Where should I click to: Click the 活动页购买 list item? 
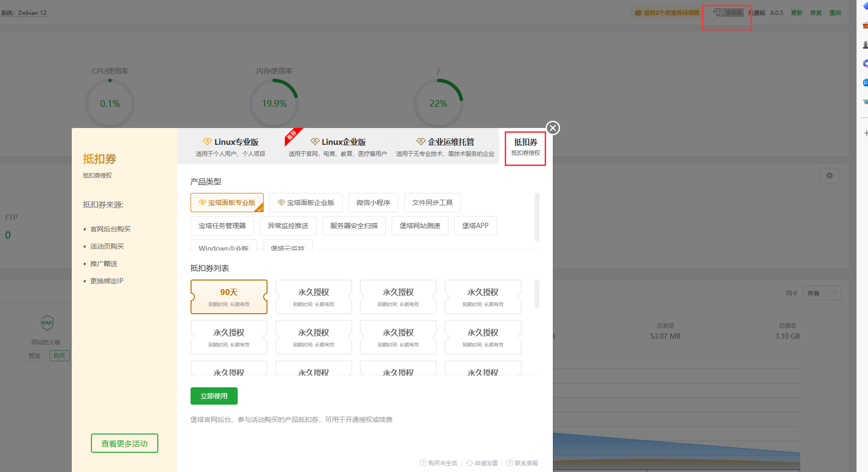[107, 246]
